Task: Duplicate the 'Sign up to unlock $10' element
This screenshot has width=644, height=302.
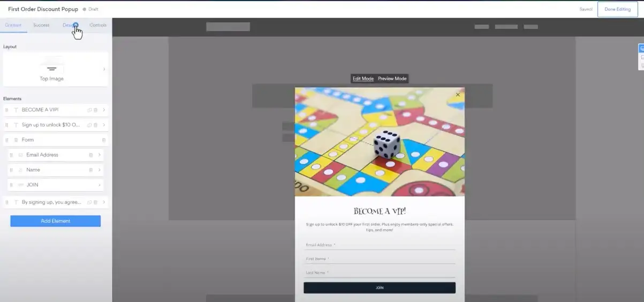Action: coord(90,125)
